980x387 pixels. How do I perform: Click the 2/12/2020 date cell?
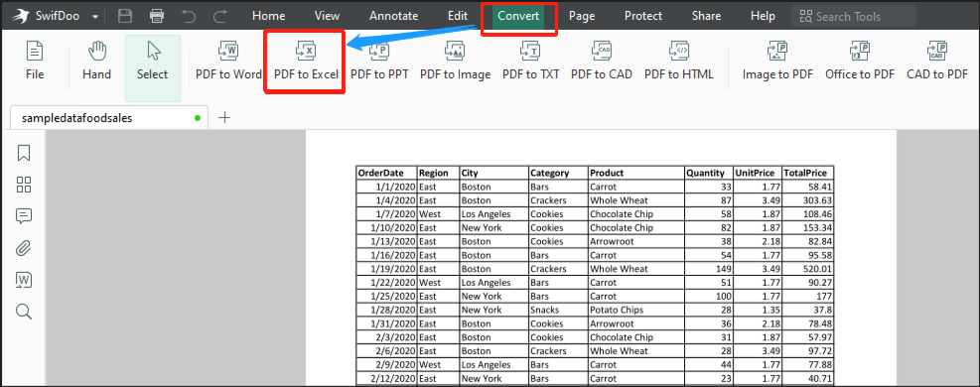(386, 378)
